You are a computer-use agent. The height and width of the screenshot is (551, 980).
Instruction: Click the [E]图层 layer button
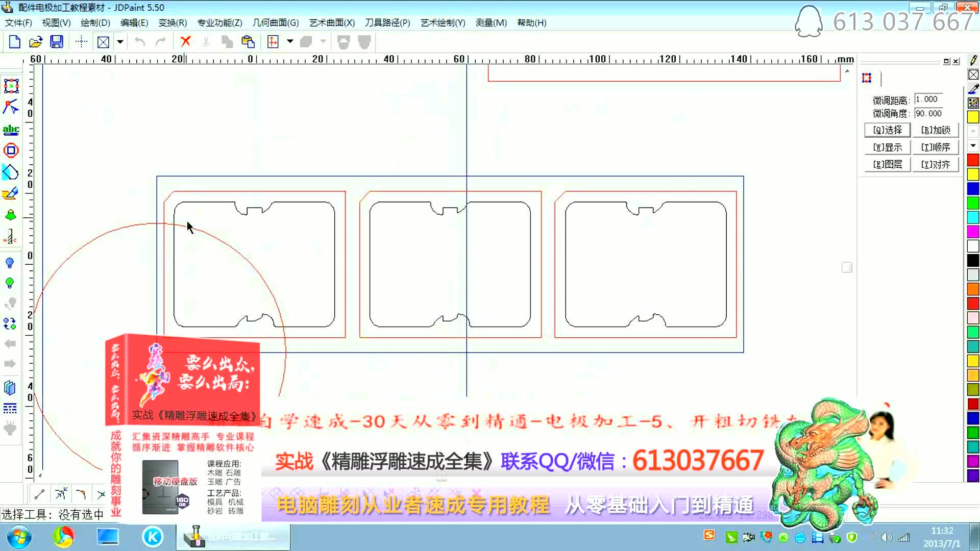pos(887,164)
